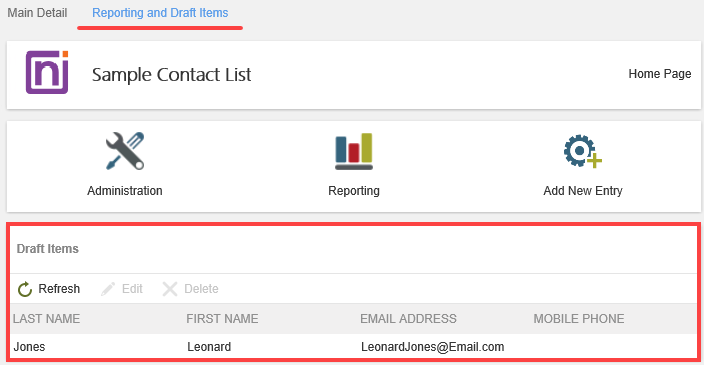
Task: Click the Draft Items section heading
Action: (x=48, y=249)
